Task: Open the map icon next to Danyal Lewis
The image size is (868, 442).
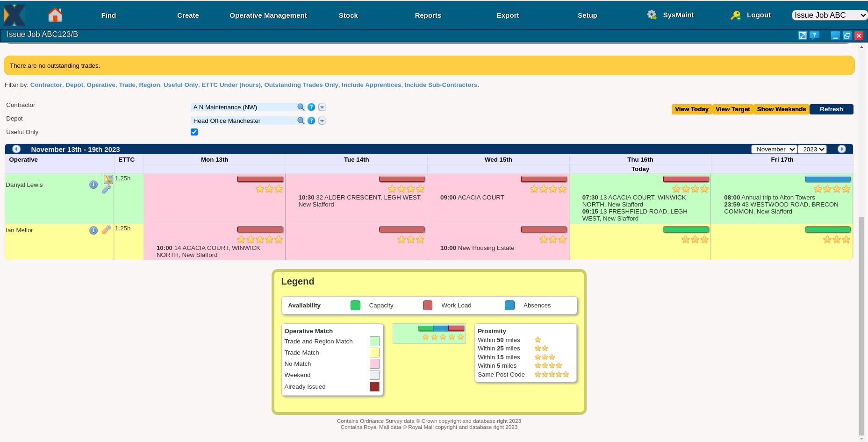Action: click(x=108, y=179)
